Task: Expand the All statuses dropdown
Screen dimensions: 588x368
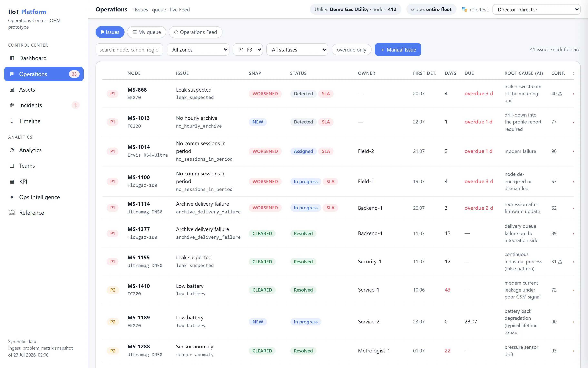Action: pos(297,50)
